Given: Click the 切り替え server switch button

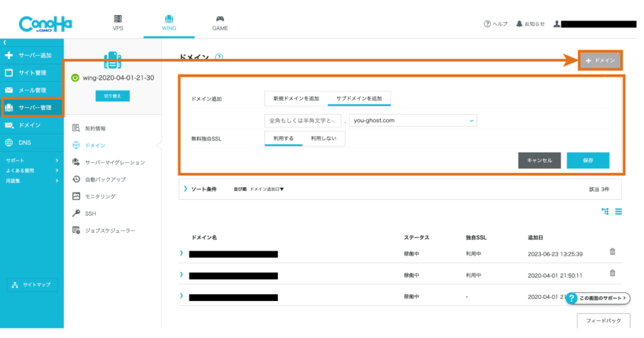Looking at the screenshot, I should [x=113, y=96].
